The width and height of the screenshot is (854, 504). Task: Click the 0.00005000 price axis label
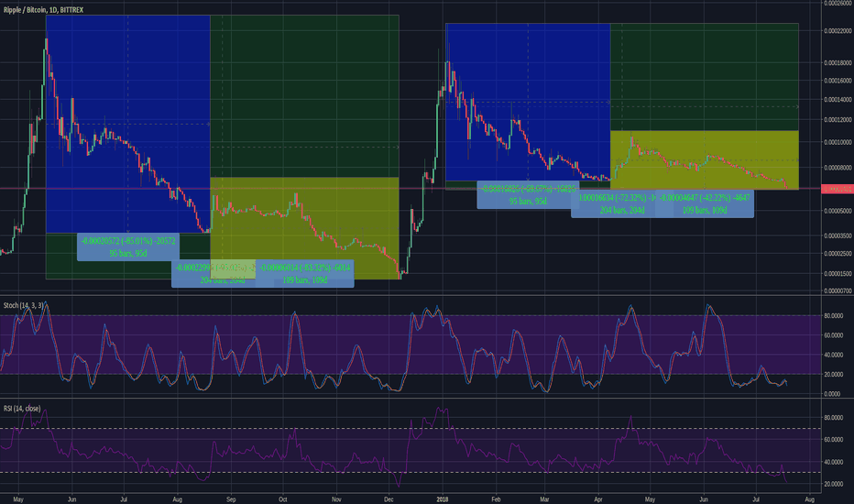pos(838,211)
